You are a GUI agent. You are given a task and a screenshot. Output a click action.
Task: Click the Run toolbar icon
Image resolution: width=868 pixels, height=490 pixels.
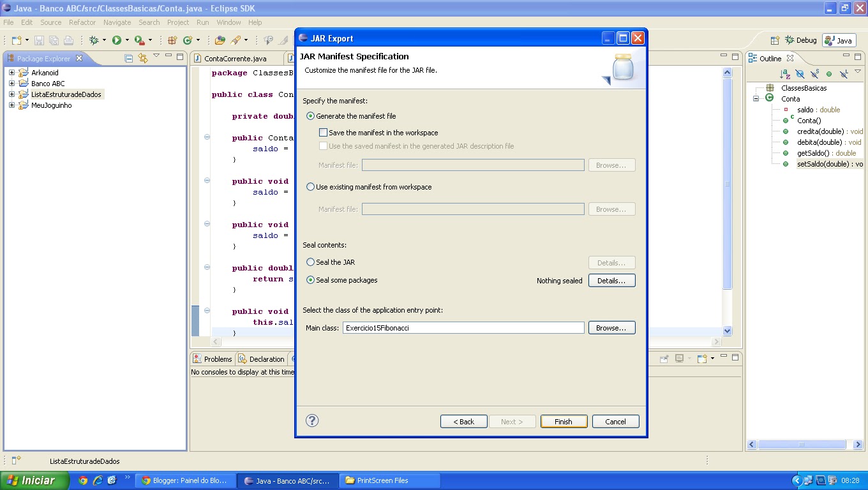(x=117, y=40)
